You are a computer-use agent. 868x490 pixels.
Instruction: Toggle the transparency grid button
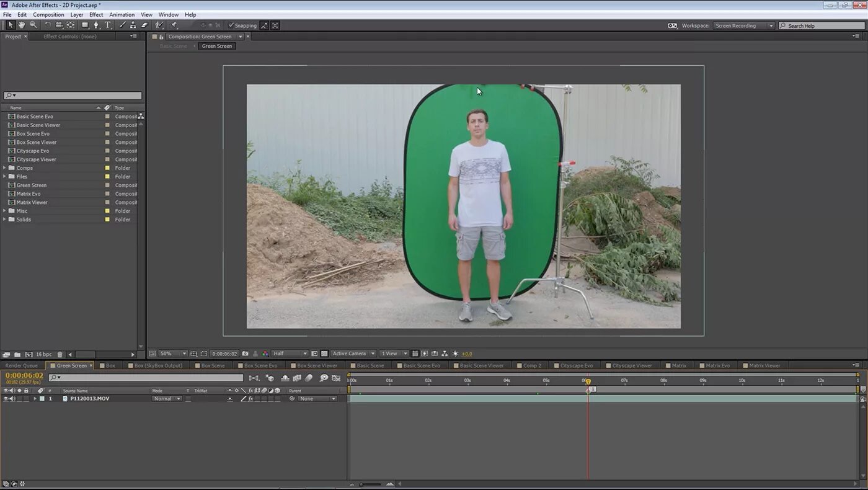click(324, 354)
